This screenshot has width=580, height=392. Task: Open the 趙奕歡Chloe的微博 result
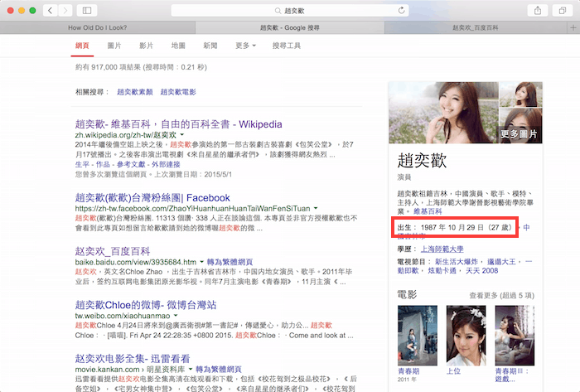pyautogui.click(x=145, y=305)
